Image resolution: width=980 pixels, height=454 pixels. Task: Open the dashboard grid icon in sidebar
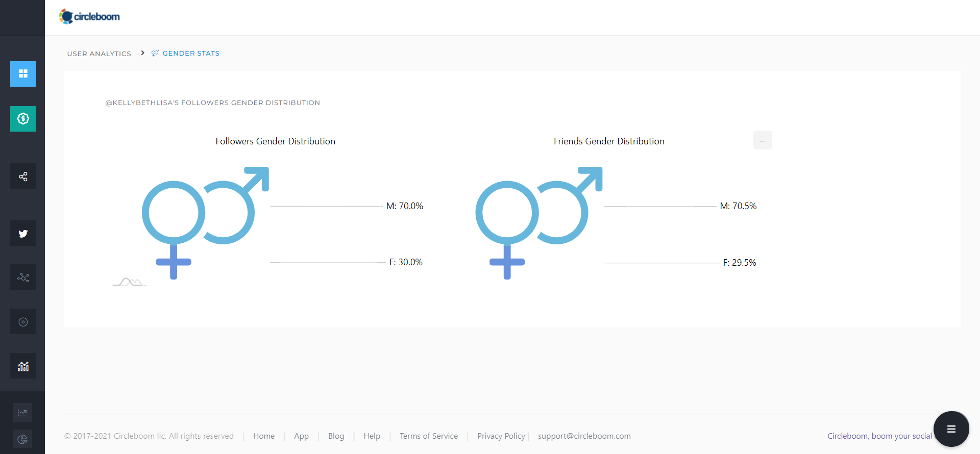click(23, 74)
